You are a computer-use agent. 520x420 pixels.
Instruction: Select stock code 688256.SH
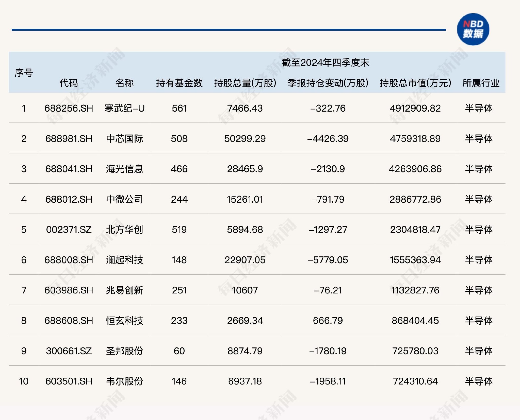[69, 108]
